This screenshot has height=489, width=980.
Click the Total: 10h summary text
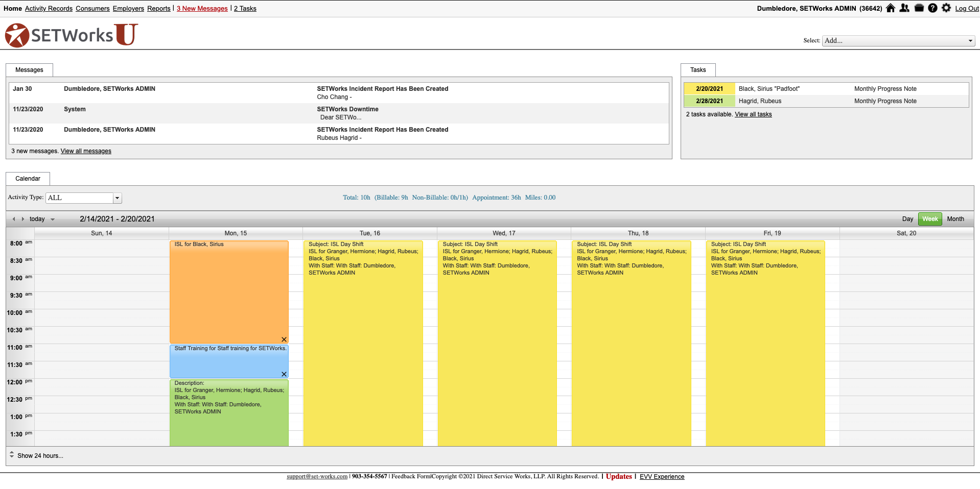[x=357, y=198]
